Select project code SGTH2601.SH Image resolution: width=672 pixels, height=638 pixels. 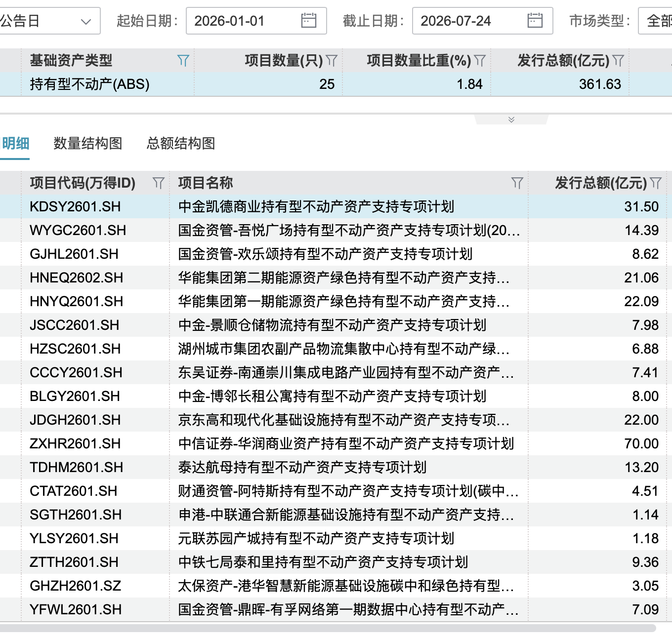click(76, 515)
